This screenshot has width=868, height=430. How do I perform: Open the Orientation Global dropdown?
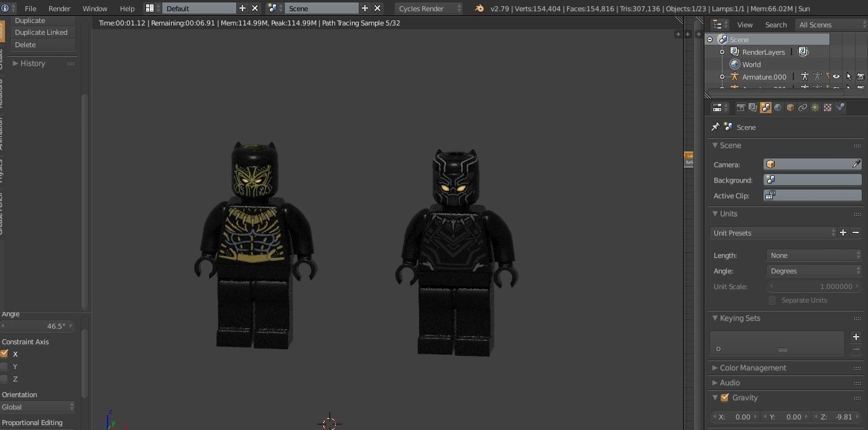click(x=37, y=406)
